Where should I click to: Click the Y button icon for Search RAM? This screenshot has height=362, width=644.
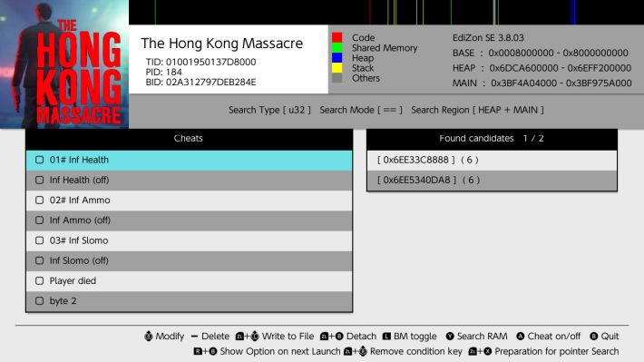450,336
